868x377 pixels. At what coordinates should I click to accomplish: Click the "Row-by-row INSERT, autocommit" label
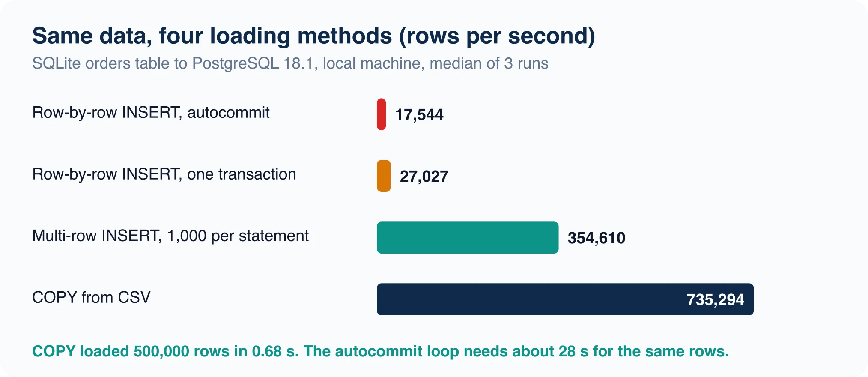click(151, 113)
